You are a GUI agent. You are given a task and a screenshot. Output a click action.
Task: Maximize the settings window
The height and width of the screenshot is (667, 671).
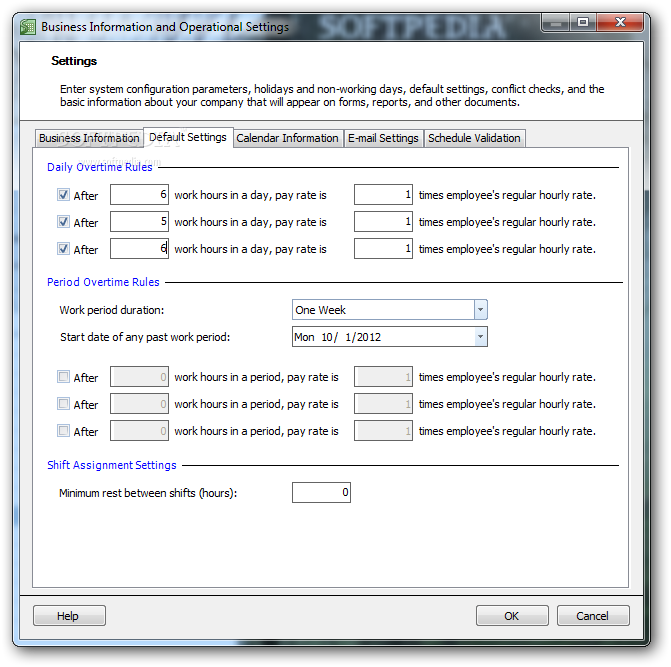(x=582, y=23)
